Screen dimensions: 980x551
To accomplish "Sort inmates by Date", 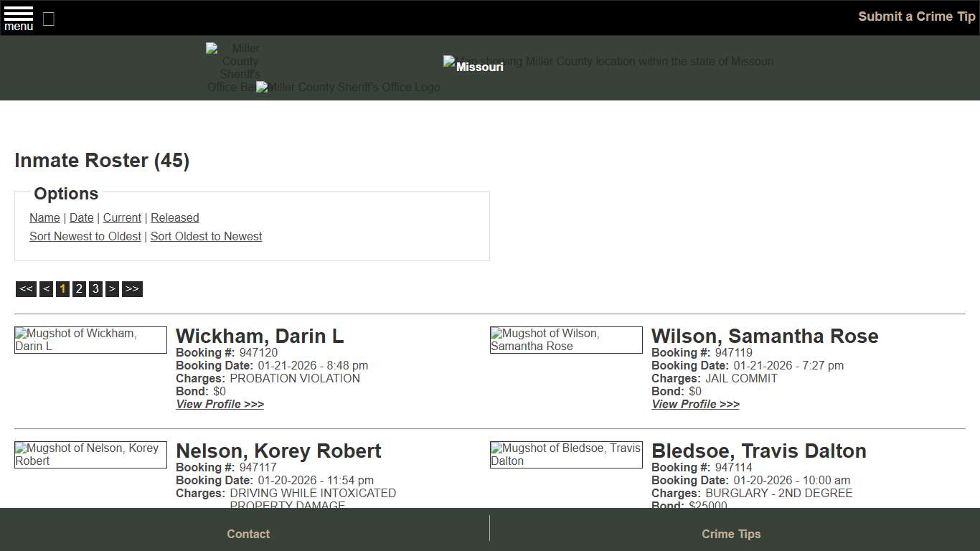I will click(x=81, y=217).
